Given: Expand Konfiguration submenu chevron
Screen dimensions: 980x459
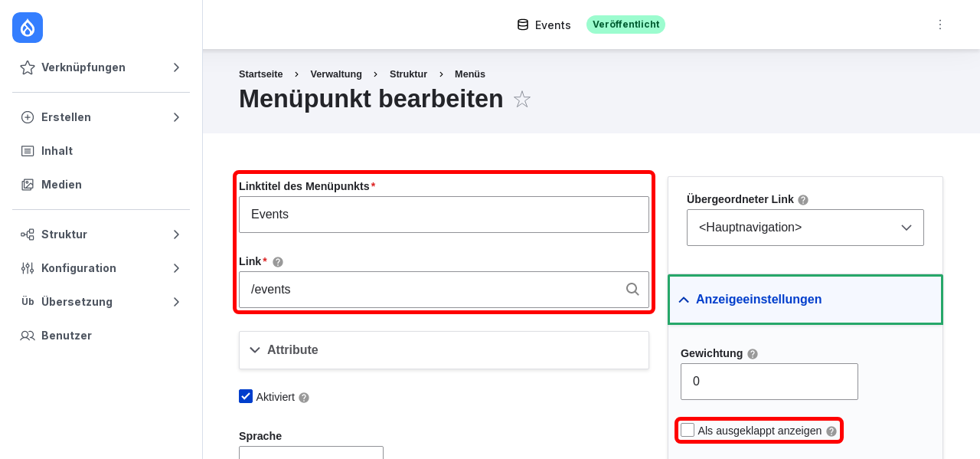Looking at the screenshot, I should coord(176,268).
